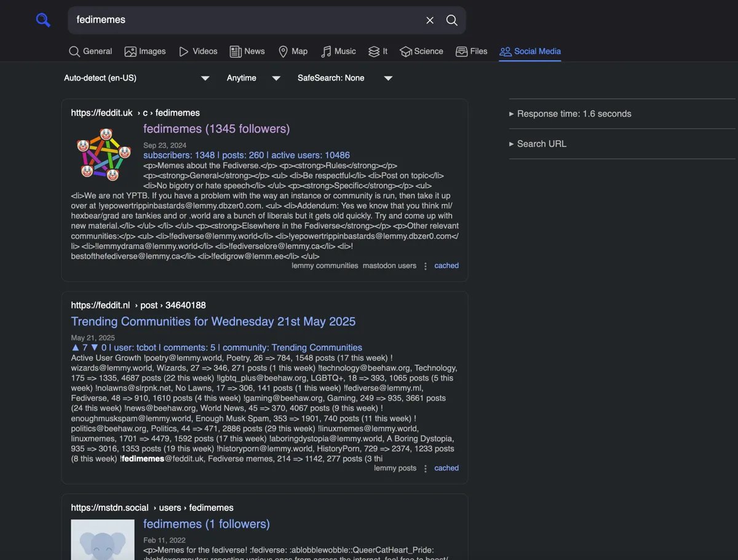This screenshot has height=560, width=738.
Task: Open the Science category tab
Action: (x=421, y=52)
